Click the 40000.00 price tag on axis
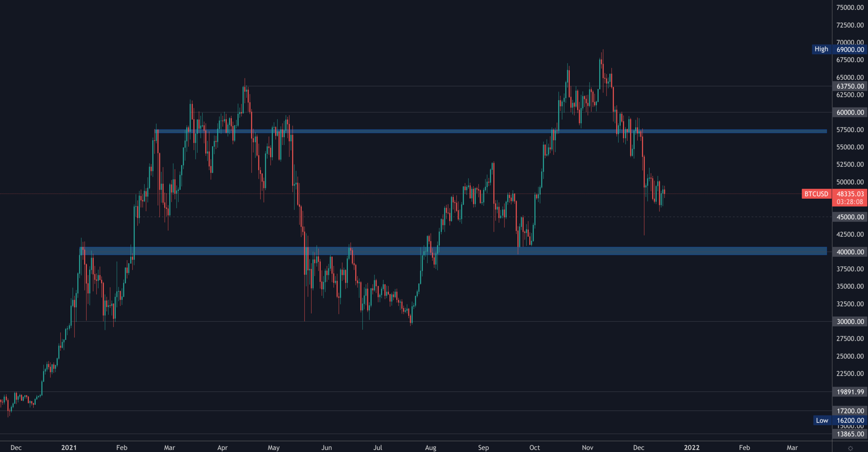 [850, 252]
